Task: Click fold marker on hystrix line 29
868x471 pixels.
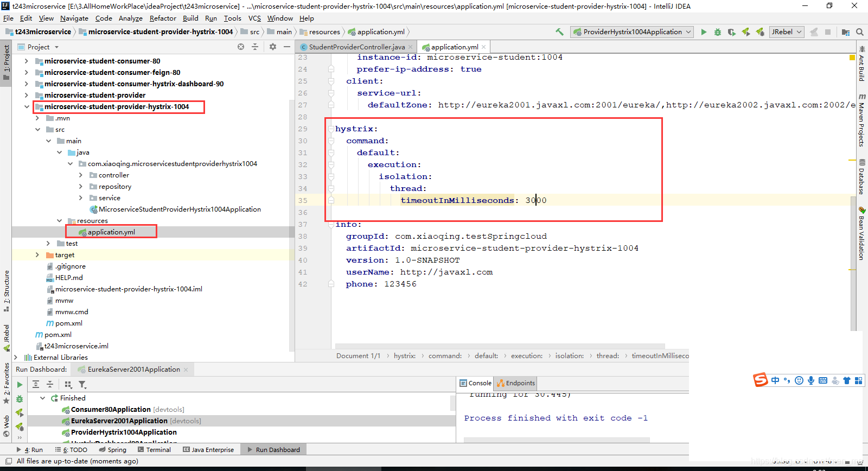Action: 331,129
